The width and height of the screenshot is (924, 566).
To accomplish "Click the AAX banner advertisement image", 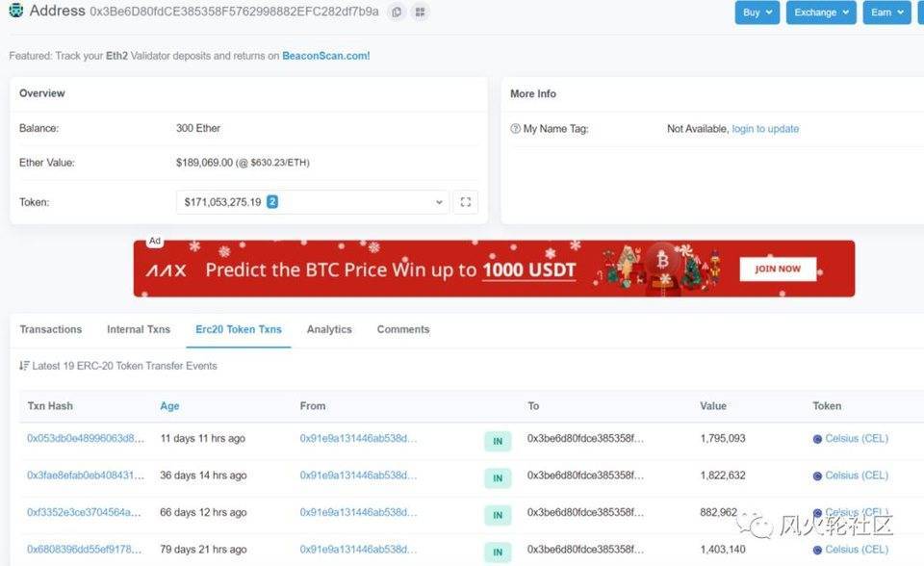I will (x=494, y=269).
